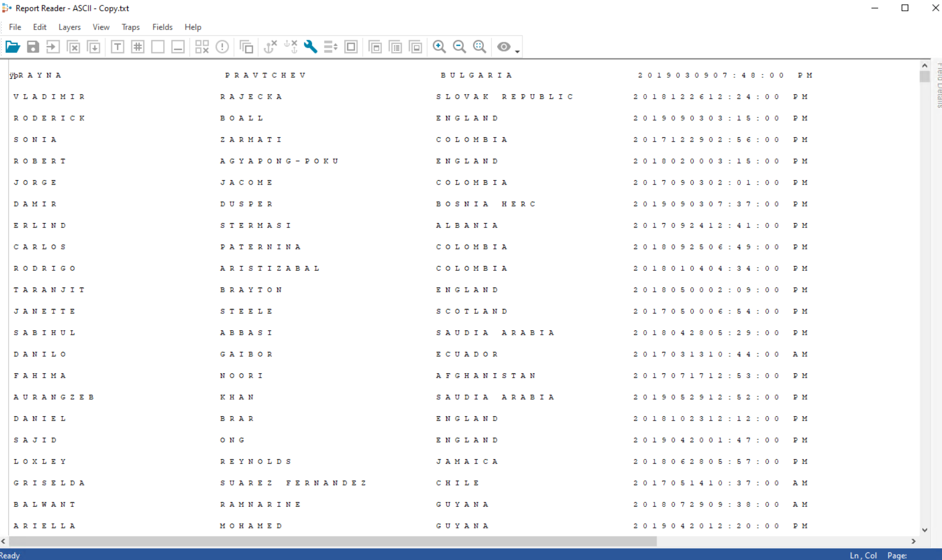Click the export down-arrow document icon
Image resolution: width=942 pixels, height=560 pixels.
pos(93,47)
